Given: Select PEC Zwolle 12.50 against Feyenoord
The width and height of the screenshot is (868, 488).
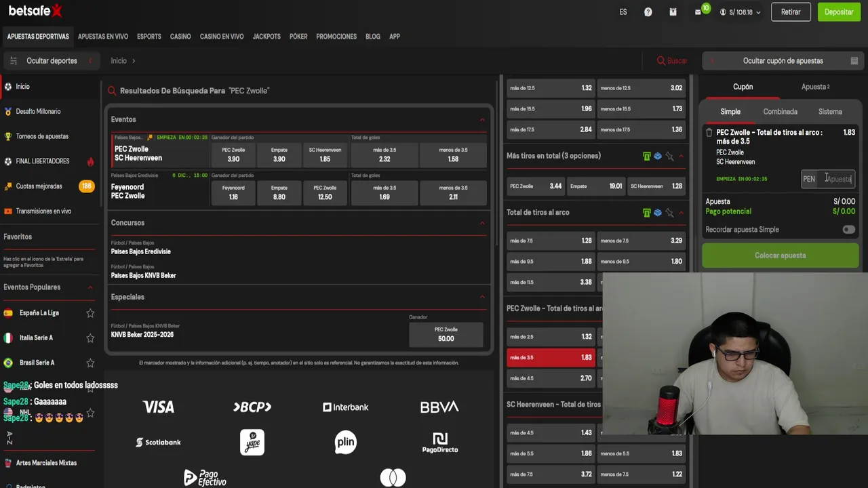Looking at the screenshot, I should point(325,192).
